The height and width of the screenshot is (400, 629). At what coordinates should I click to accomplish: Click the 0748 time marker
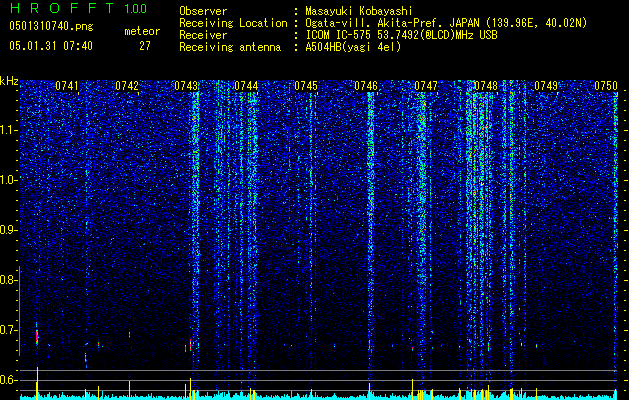tap(486, 85)
